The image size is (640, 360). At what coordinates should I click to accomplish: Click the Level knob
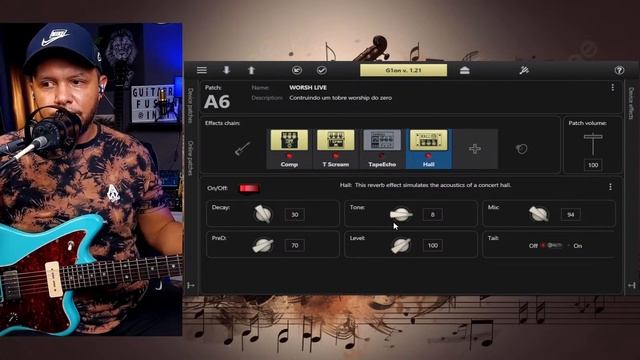tap(401, 245)
